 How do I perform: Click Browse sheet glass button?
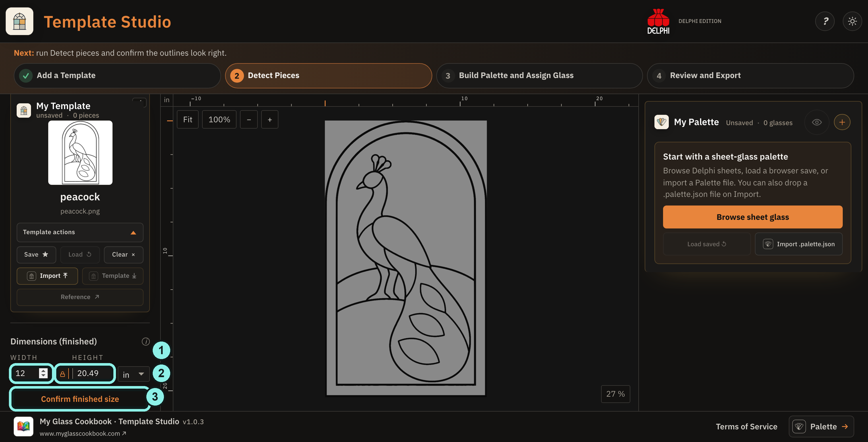pos(752,217)
